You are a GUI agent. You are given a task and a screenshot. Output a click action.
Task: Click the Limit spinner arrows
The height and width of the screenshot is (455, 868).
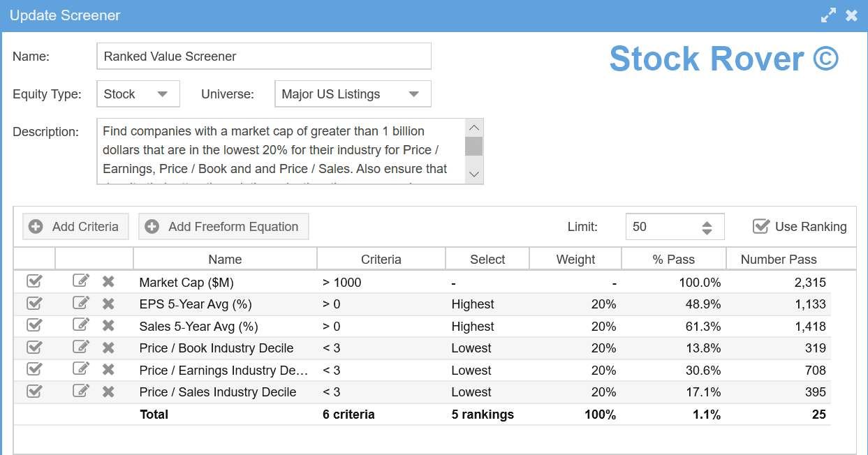(x=707, y=227)
